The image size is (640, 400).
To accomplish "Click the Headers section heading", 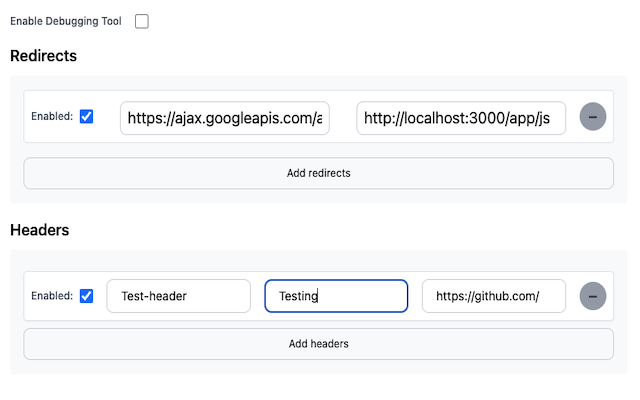I will pos(39,230).
